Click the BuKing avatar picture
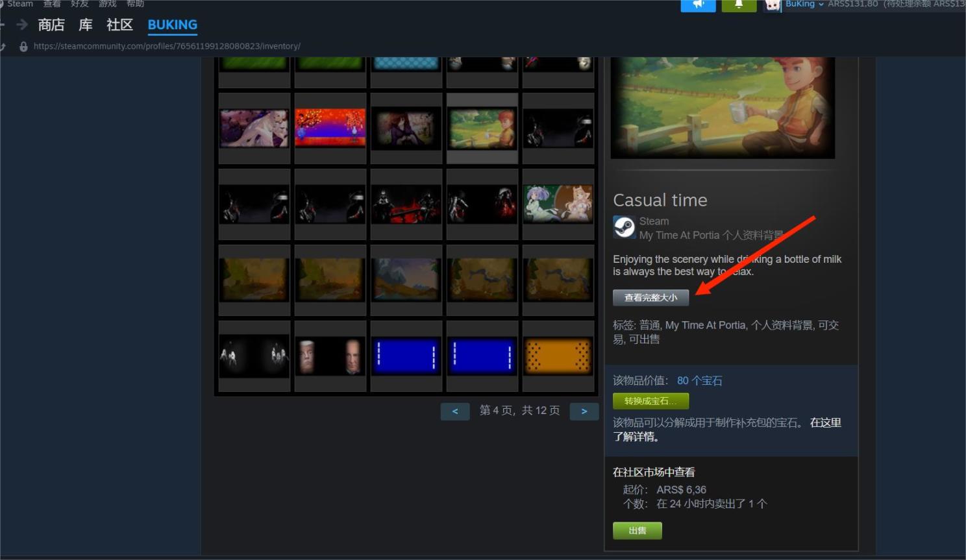This screenshot has height=560, width=966. point(773,5)
